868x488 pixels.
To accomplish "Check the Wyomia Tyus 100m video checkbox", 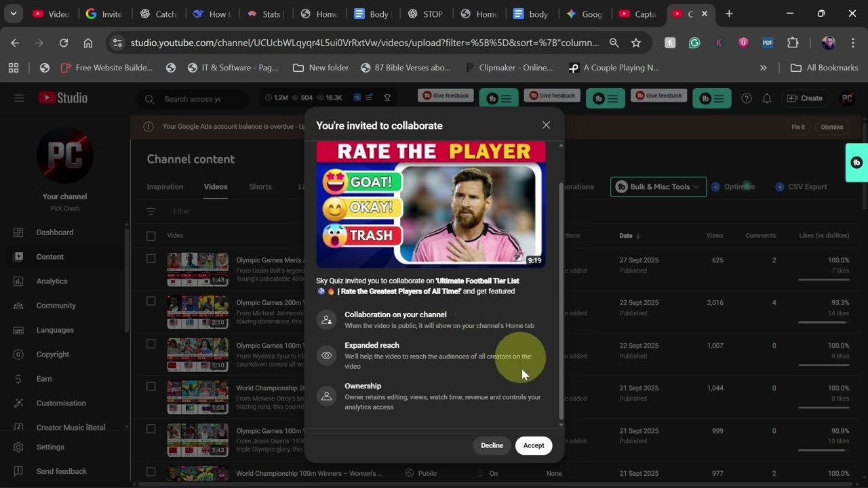I will coord(151,344).
